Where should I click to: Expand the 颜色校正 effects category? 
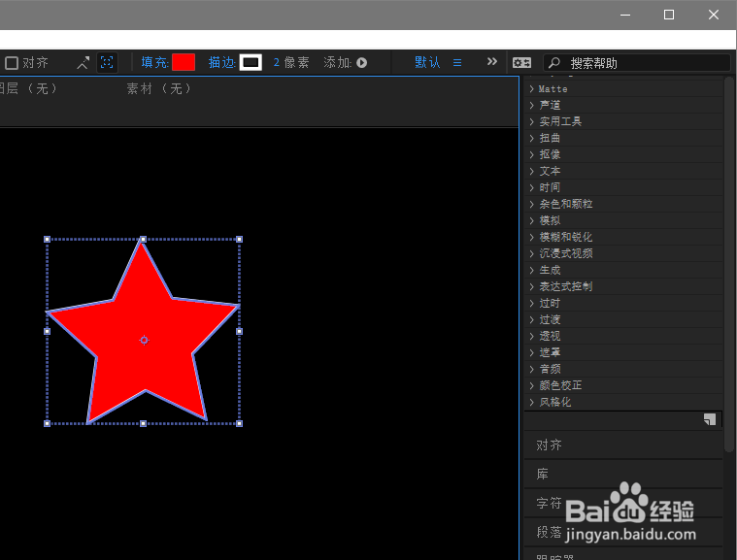pos(531,385)
